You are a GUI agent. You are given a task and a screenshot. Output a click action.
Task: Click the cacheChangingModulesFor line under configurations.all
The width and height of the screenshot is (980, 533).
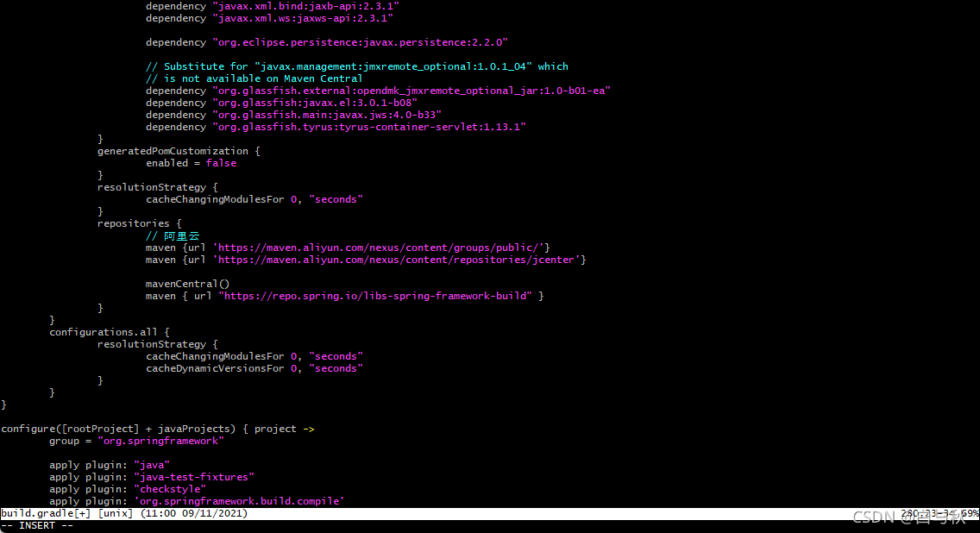pos(254,357)
